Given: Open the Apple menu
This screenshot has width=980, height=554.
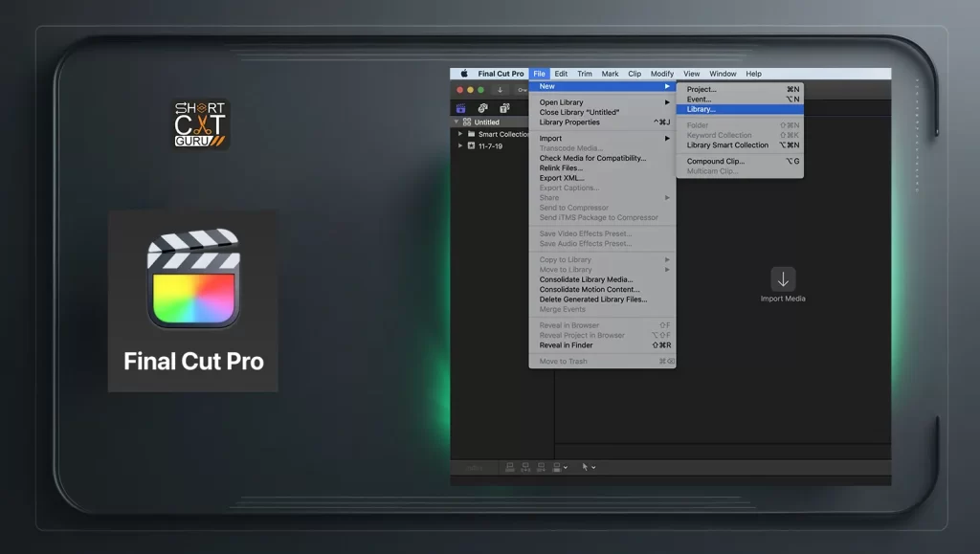Looking at the screenshot, I should pyautogui.click(x=464, y=74).
